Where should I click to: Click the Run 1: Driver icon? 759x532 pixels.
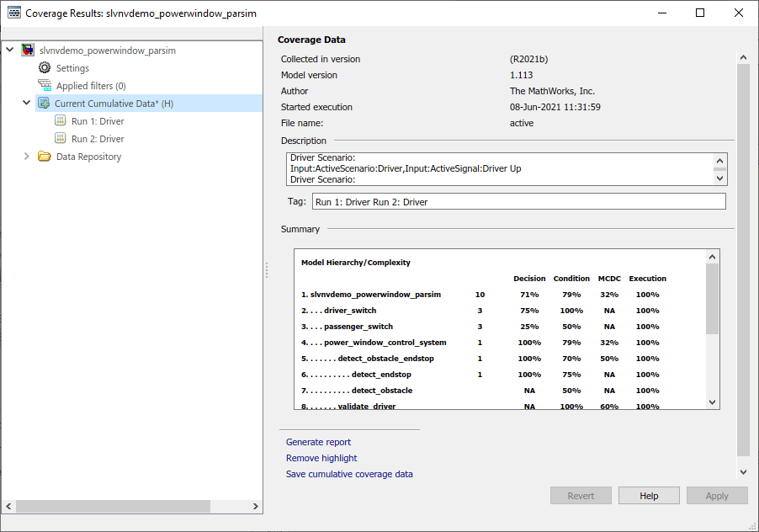61,121
